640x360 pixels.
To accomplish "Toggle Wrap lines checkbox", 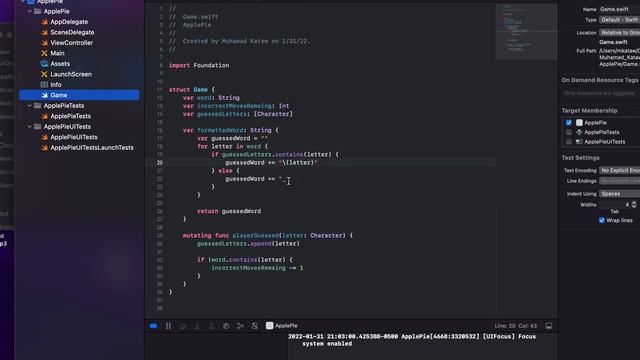I will (602, 220).
